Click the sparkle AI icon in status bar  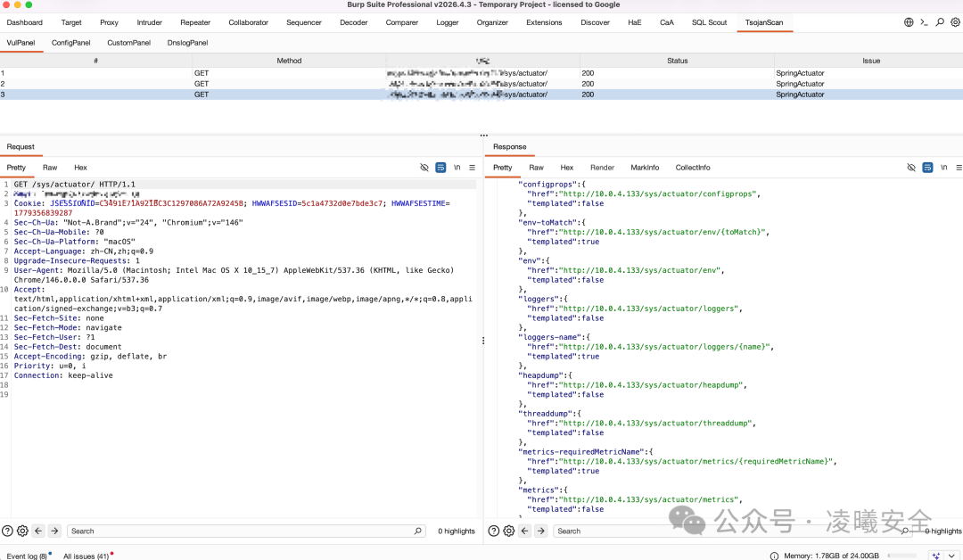pyautogui.click(x=936, y=556)
